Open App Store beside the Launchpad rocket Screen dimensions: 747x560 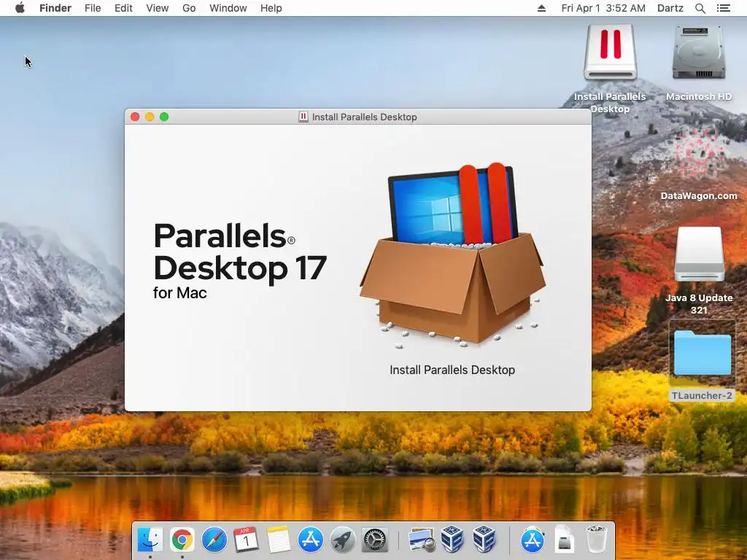tap(311, 540)
